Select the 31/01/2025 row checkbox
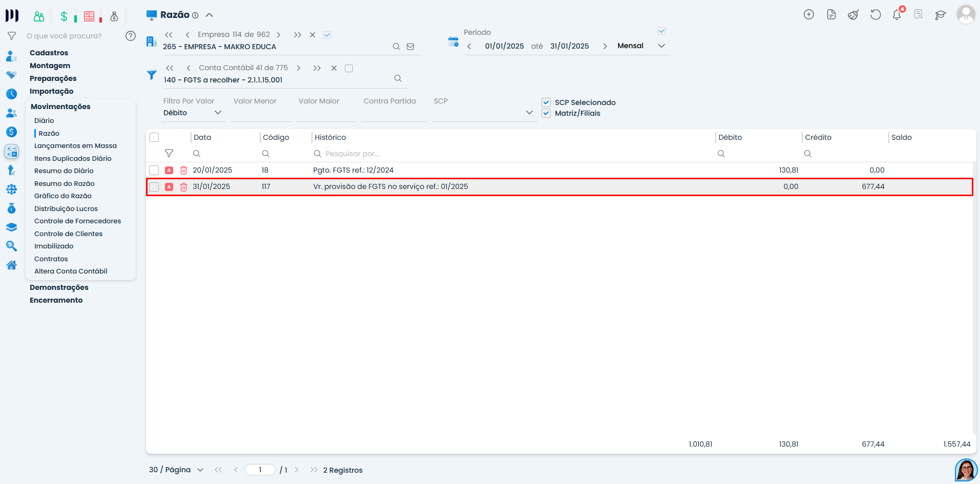This screenshot has width=980, height=484. click(154, 187)
